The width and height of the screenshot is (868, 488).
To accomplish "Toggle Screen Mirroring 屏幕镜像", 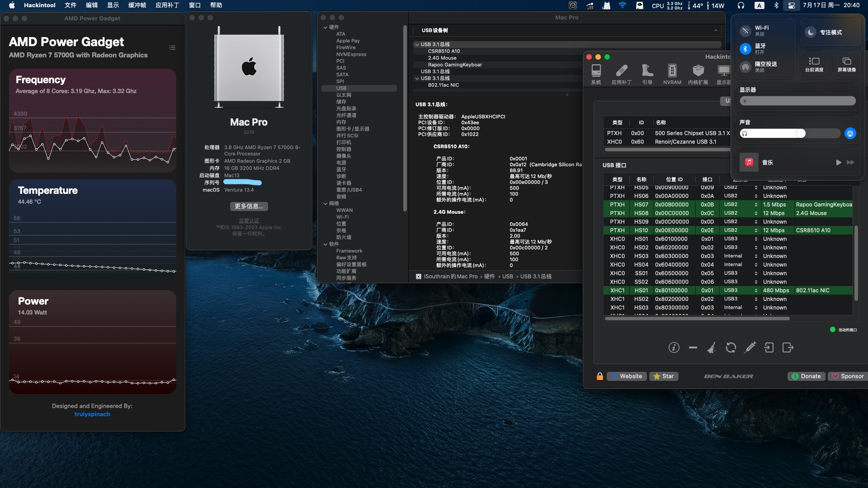I will coord(847,65).
